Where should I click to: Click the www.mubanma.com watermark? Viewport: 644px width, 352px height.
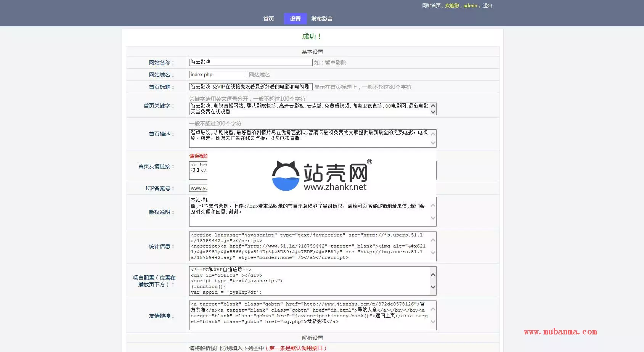[x=560, y=332]
